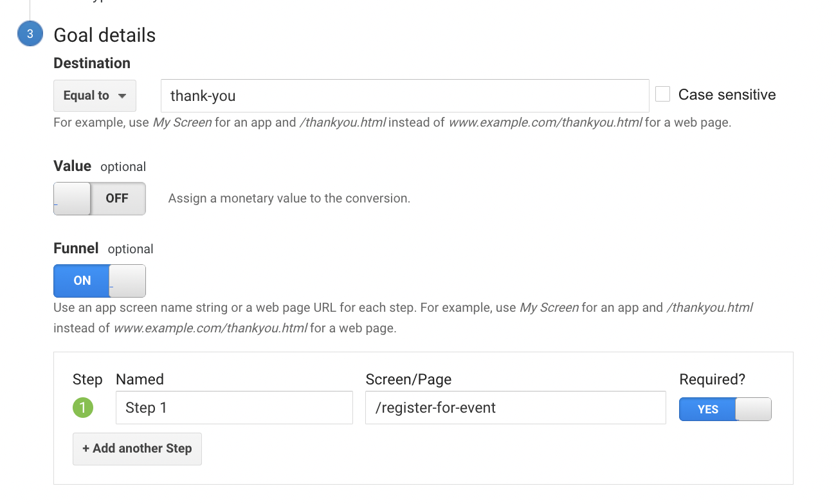This screenshot has height=504, width=836.
Task: Click the green Step 1 number badge
Action: 83,407
